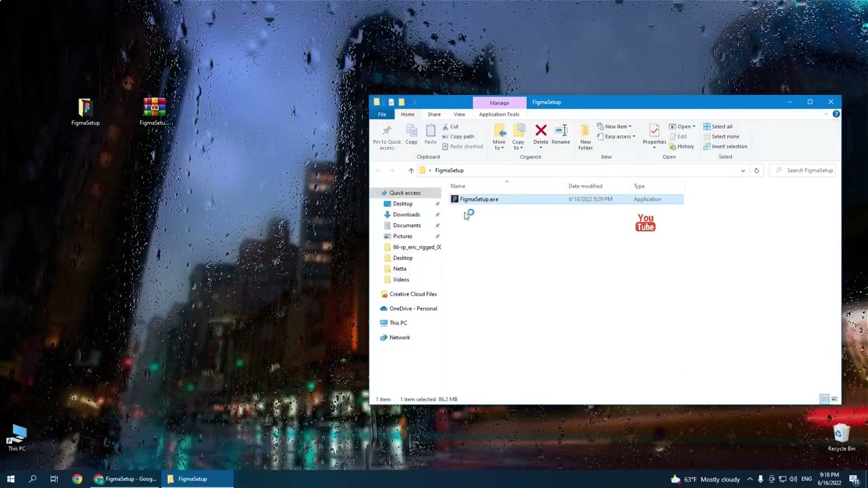Screen dimensions: 868x488
Task: Open the Easy access dropdown
Action: (x=616, y=137)
